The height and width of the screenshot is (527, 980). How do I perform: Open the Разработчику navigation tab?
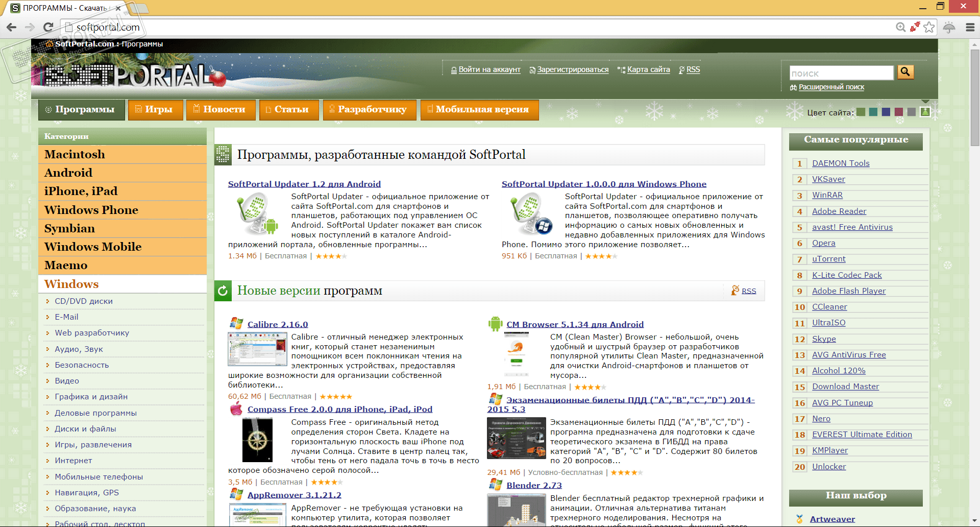[370, 109]
